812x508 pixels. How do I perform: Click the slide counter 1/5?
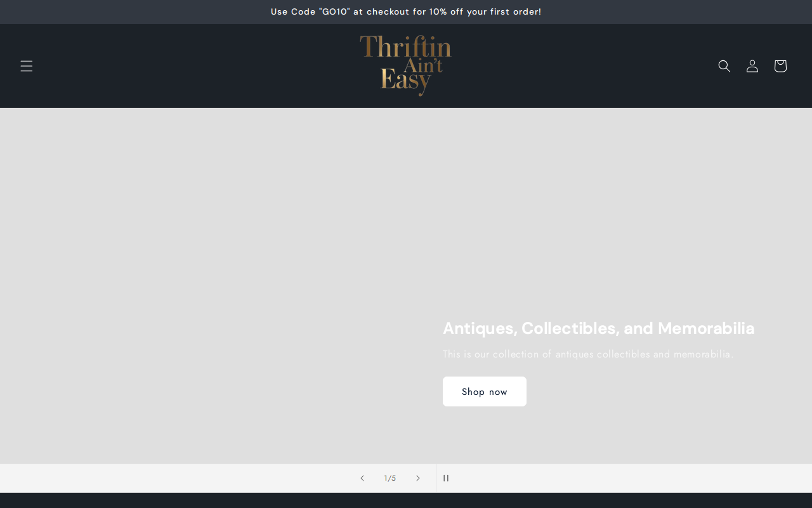390,478
